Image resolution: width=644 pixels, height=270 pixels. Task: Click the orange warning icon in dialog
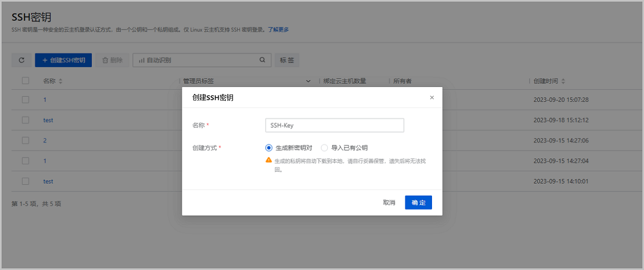coord(268,160)
